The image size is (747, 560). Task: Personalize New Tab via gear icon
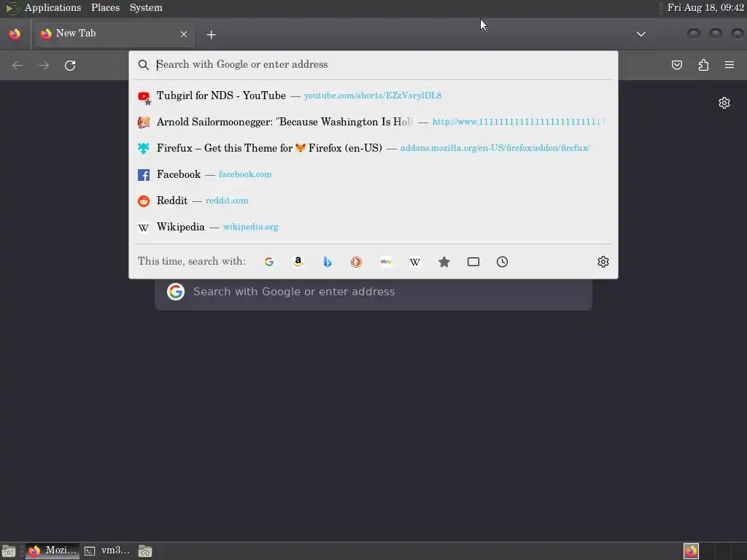724,103
